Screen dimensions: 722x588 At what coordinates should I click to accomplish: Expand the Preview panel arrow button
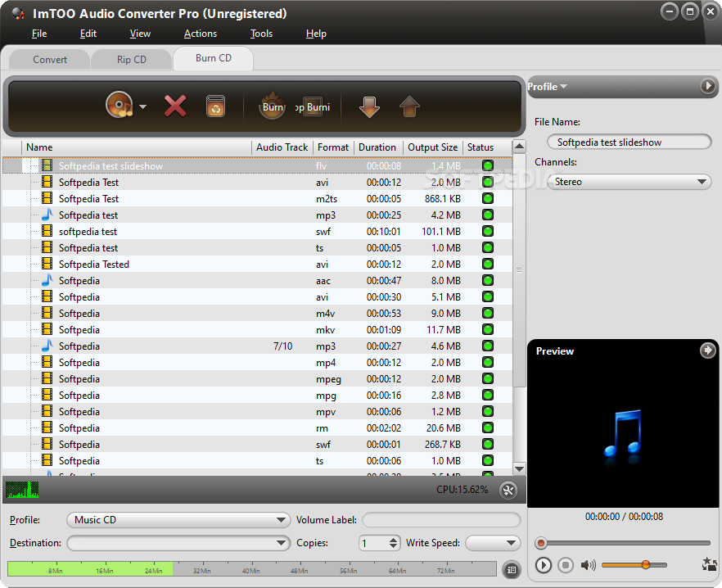[708, 351]
